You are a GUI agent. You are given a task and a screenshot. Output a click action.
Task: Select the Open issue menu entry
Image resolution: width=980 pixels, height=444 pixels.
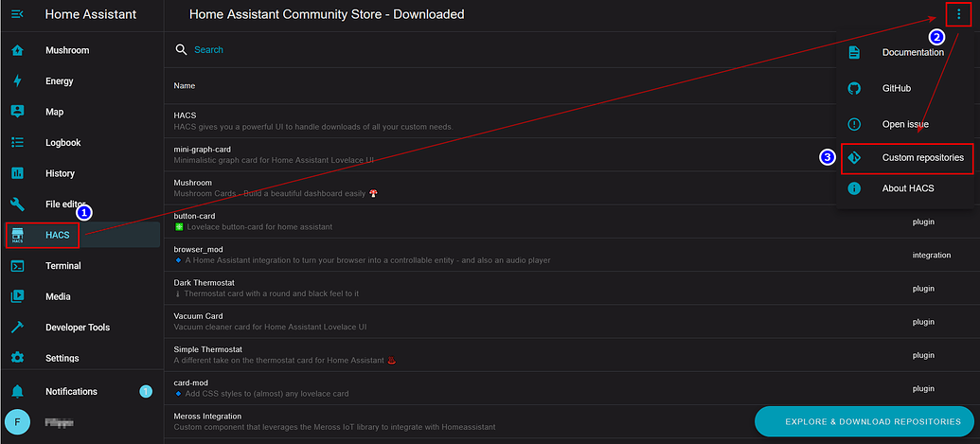point(904,124)
